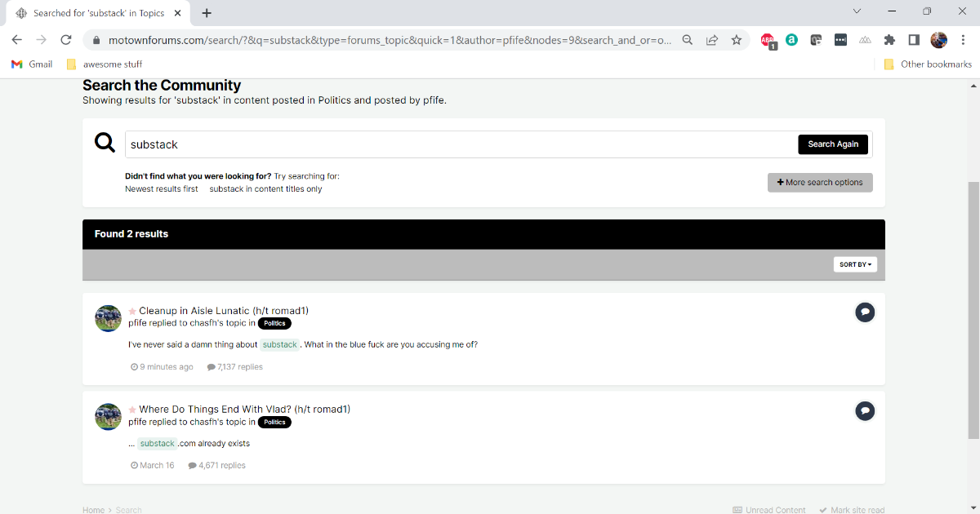Click the page vertical scrollbar
Screen dimensions: 980x514
coord(973,310)
